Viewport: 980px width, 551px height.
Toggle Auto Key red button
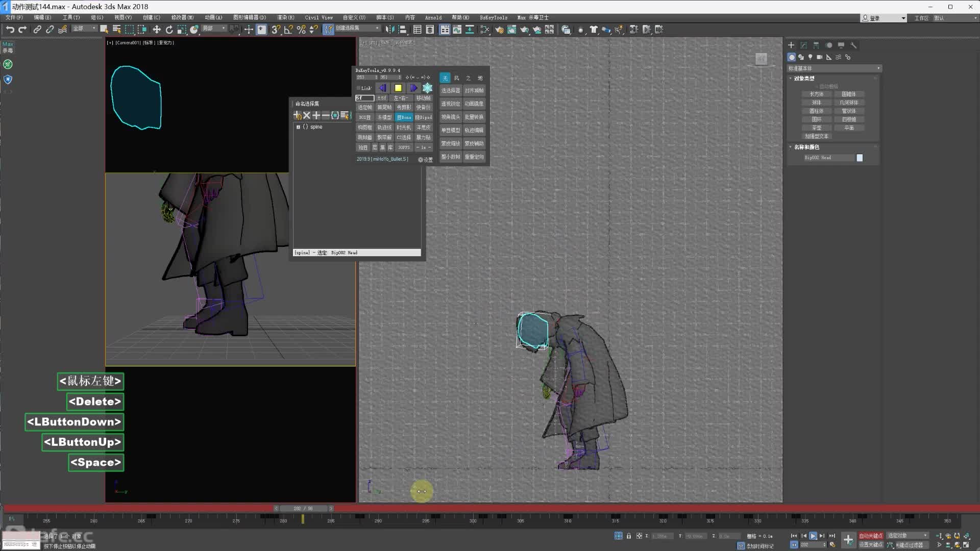pyautogui.click(x=870, y=536)
